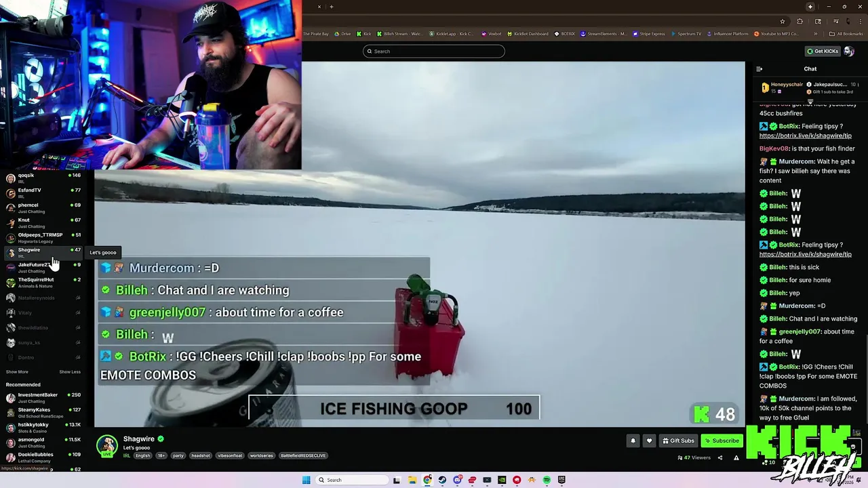Open Discord from the taskbar
Screen dimensions: 868x488
pos(457,480)
